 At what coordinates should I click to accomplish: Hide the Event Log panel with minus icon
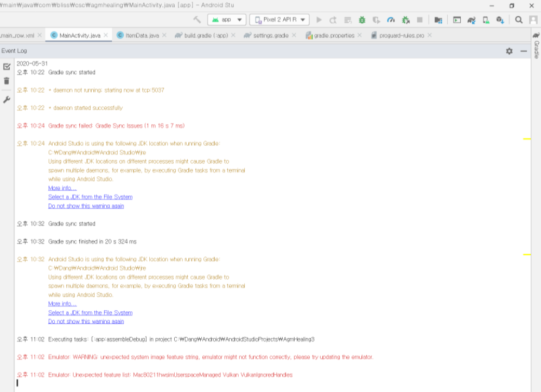tap(524, 51)
